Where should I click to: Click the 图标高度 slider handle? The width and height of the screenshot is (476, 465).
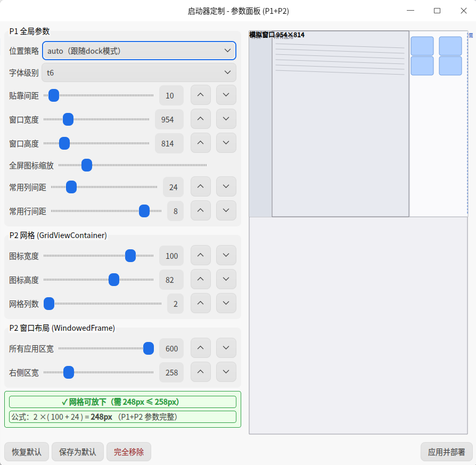114,280
